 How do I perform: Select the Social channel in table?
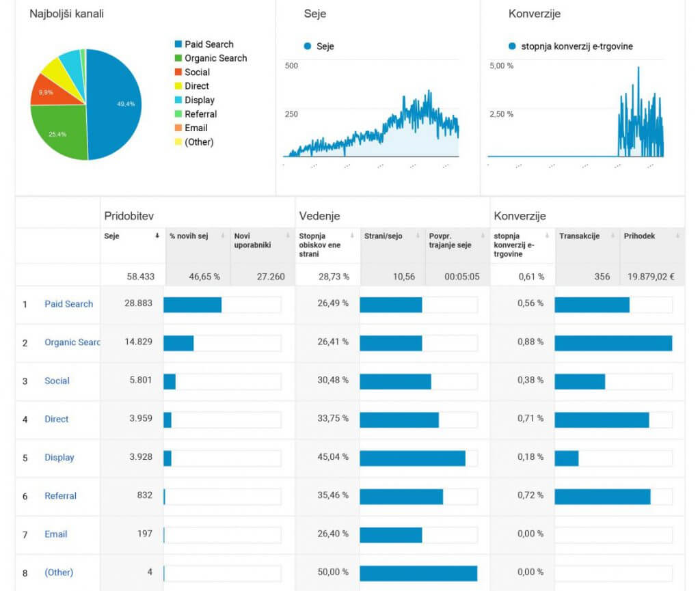click(x=57, y=381)
